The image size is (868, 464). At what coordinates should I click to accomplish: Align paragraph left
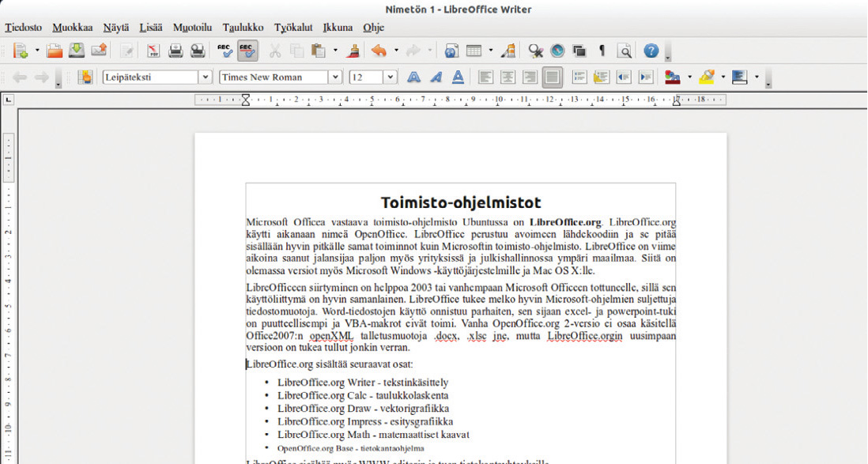click(x=485, y=77)
